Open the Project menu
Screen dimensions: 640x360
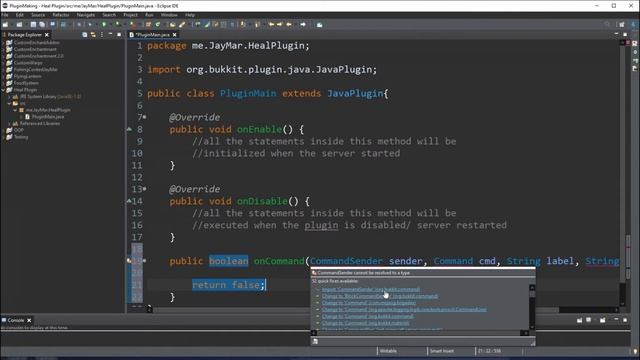pos(131,15)
